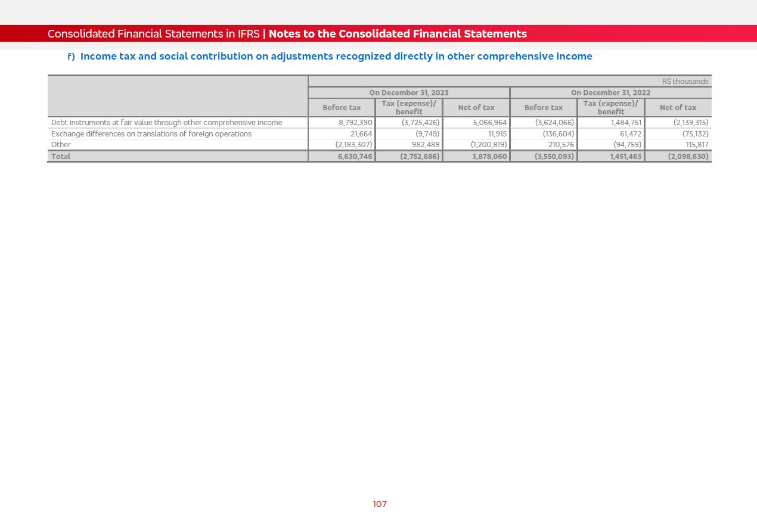
Task: Select the 'Exchange differences on translations' row label
Action: [151, 134]
